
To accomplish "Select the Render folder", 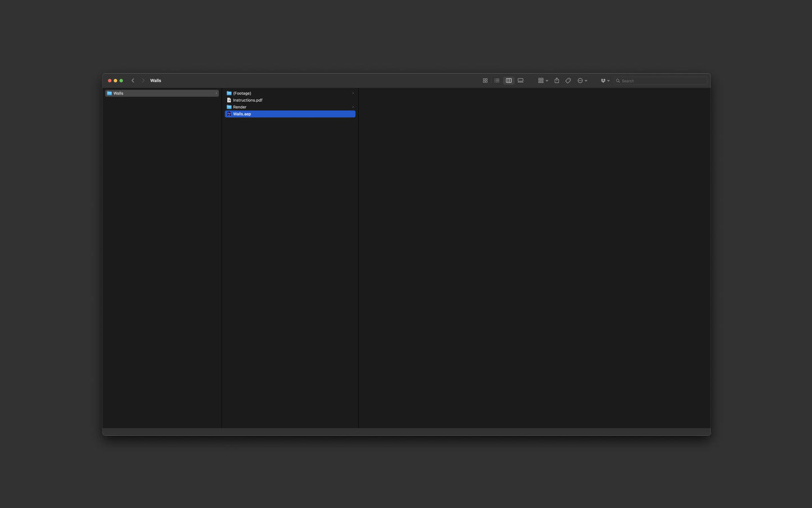I will point(290,107).
